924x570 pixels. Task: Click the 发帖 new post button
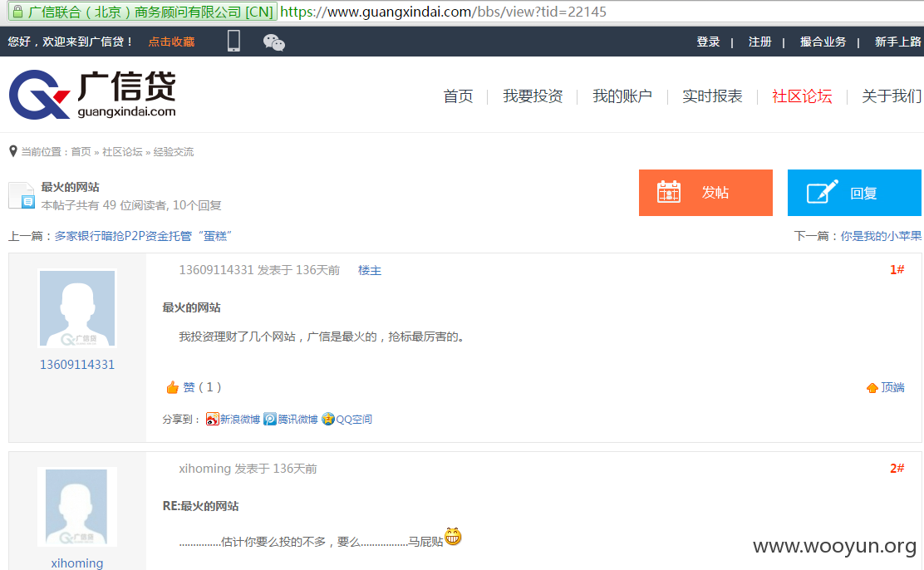point(705,193)
